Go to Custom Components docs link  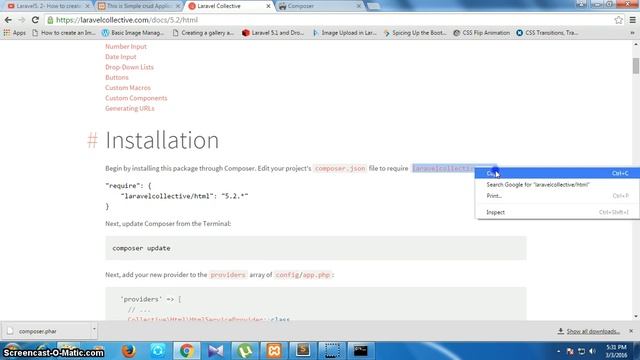click(x=136, y=98)
